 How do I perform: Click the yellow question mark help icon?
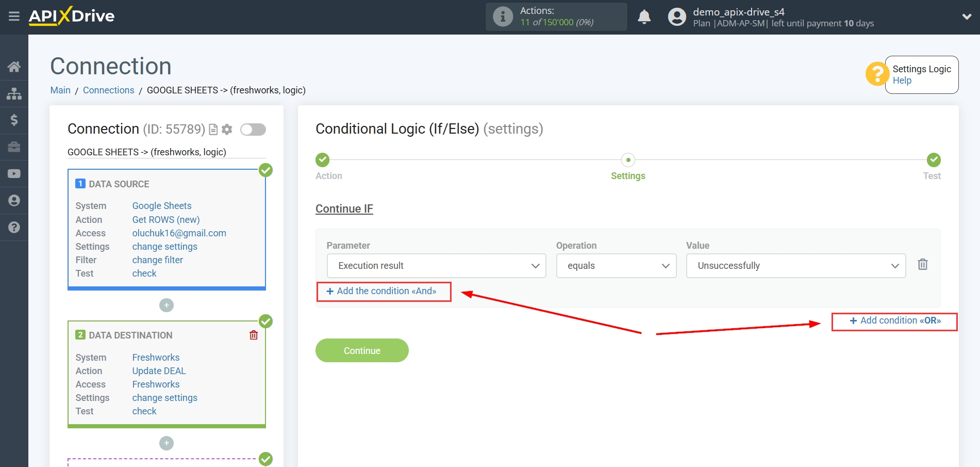click(x=876, y=74)
